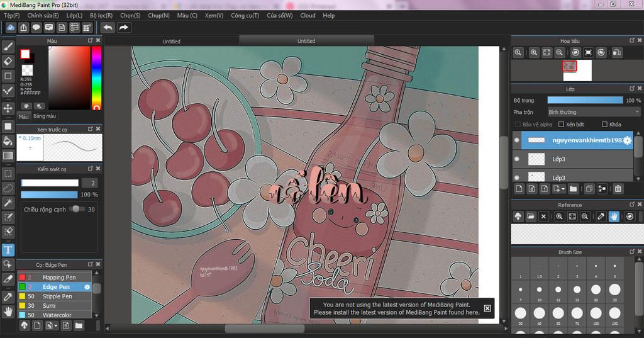
Task: Click the cloud save icon in toolbar
Action: [11, 28]
